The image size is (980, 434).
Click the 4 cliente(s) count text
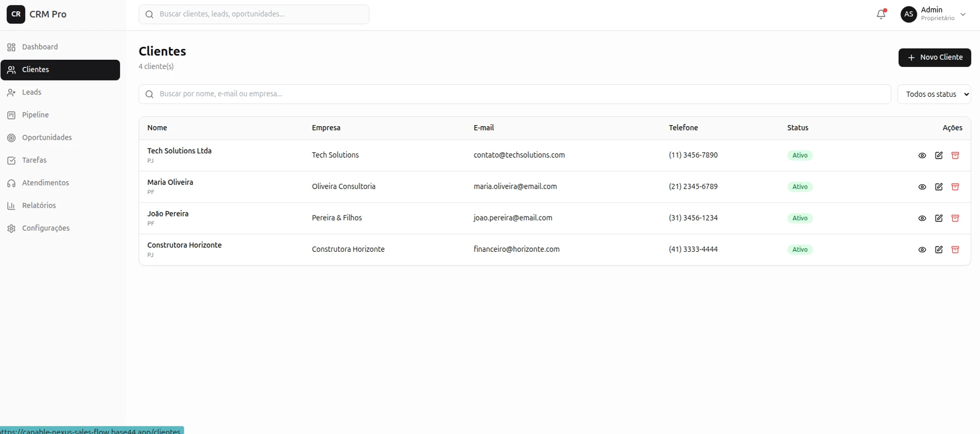point(156,66)
